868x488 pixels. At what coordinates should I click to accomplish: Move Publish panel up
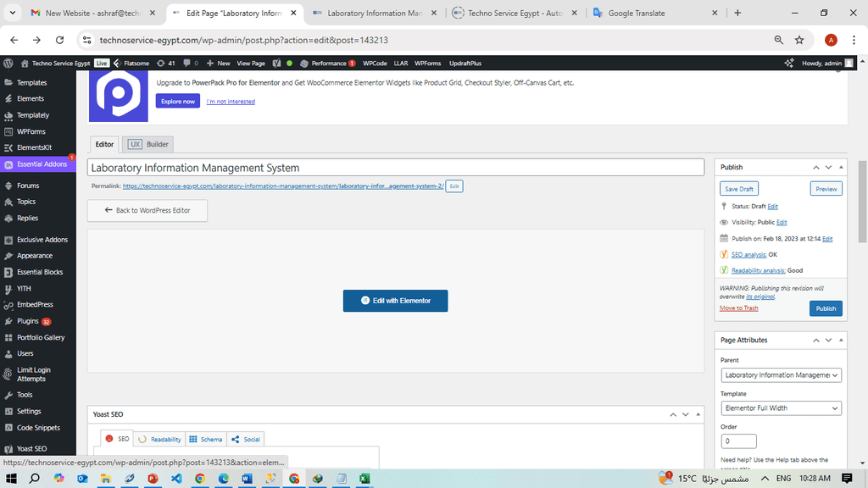coord(816,167)
